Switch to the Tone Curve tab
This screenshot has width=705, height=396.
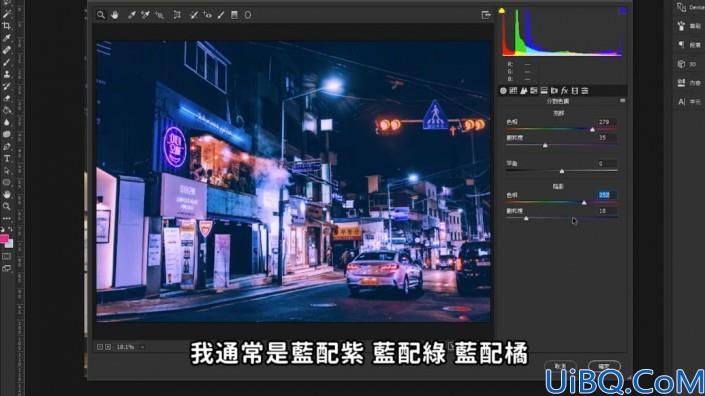coord(513,90)
